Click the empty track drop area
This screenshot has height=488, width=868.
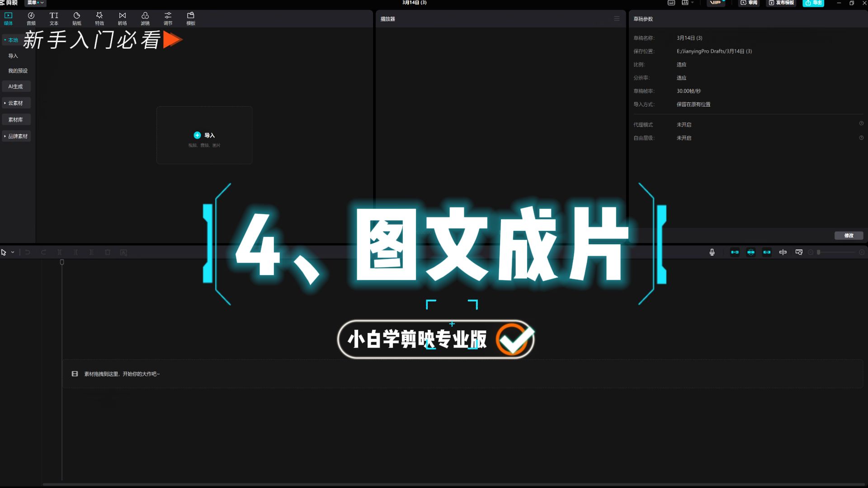(x=462, y=374)
